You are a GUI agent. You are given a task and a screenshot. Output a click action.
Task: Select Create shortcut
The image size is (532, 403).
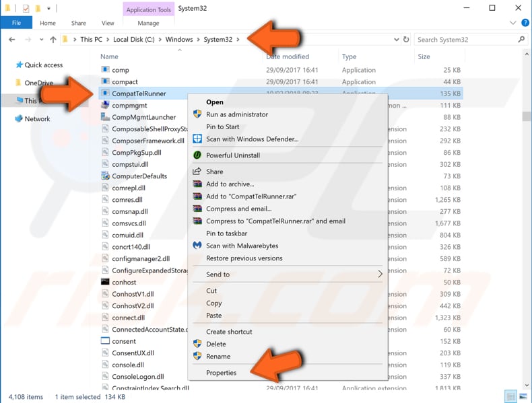pos(229,332)
